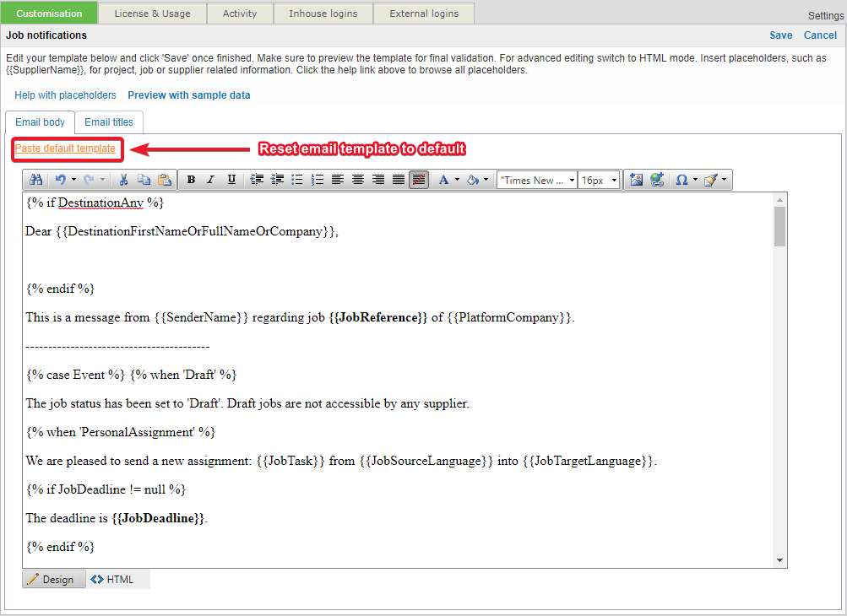This screenshot has height=616, width=847.
Task: Click the Paste default template link
Action: click(x=65, y=149)
